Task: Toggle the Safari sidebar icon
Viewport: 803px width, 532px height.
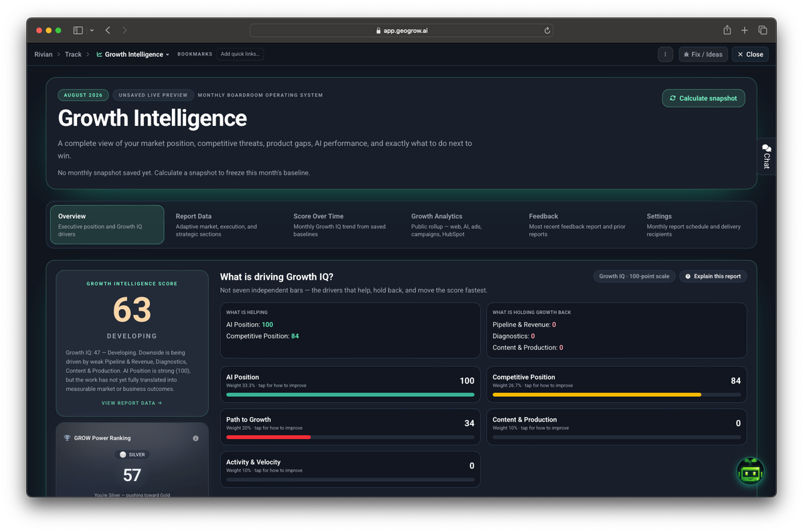Action: (x=78, y=30)
